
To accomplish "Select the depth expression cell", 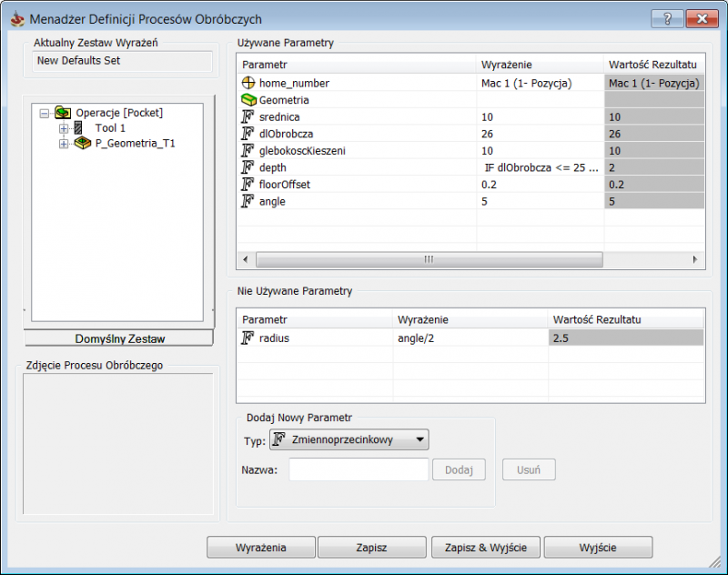I will (x=540, y=167).
